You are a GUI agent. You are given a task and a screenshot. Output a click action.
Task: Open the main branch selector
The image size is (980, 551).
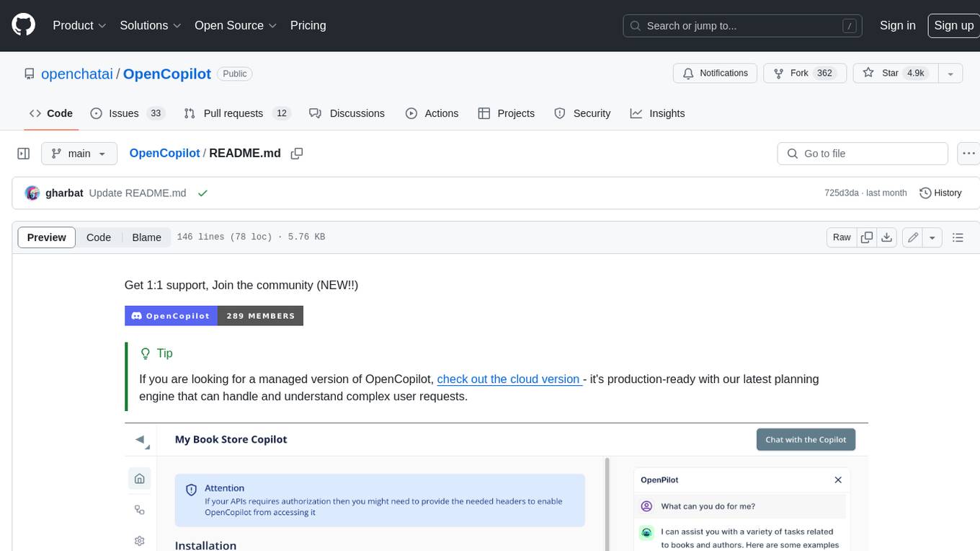tap(79, 154)
